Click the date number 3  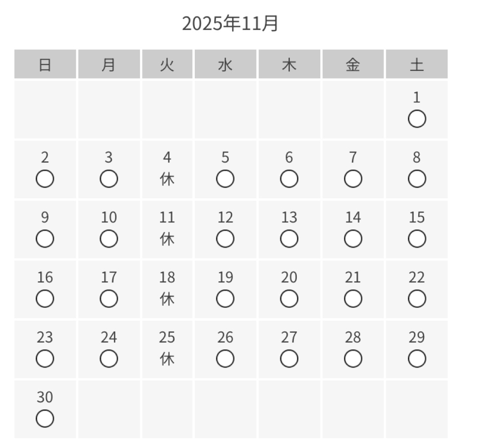click(x=109, y=158)
